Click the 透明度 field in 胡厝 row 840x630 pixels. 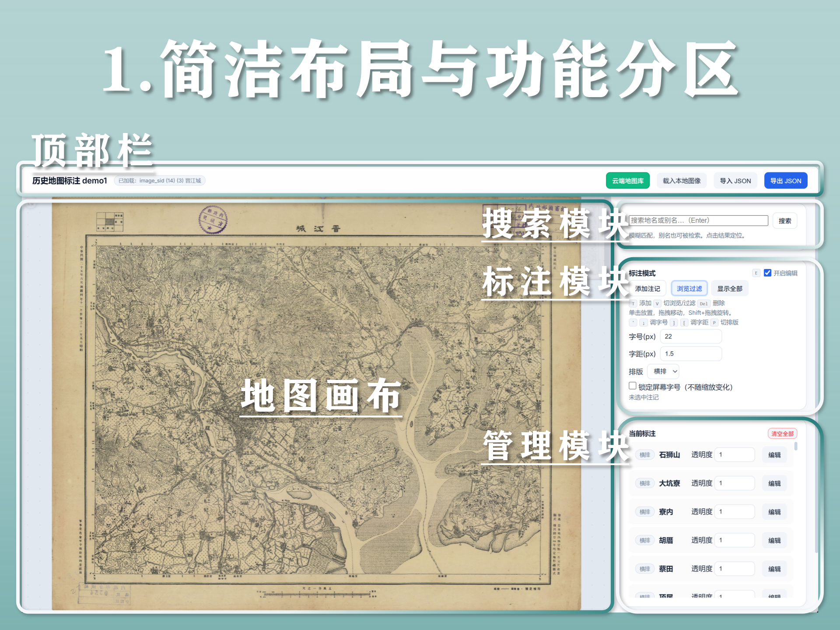735,540
